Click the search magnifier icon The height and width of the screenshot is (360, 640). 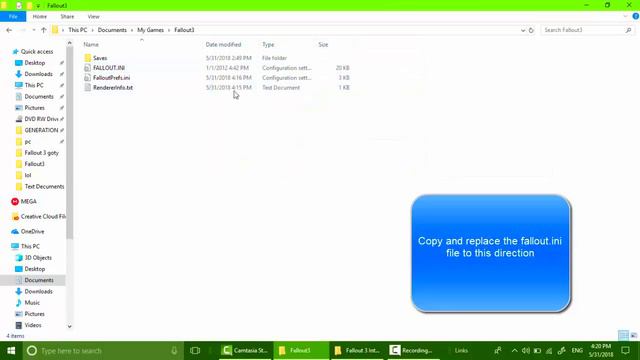[629, 30]
